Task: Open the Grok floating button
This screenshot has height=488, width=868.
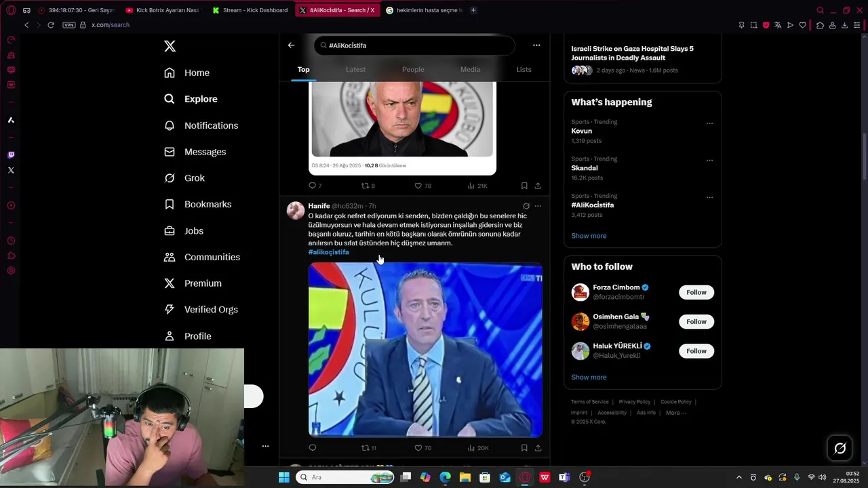Action: tap(840, 448)
